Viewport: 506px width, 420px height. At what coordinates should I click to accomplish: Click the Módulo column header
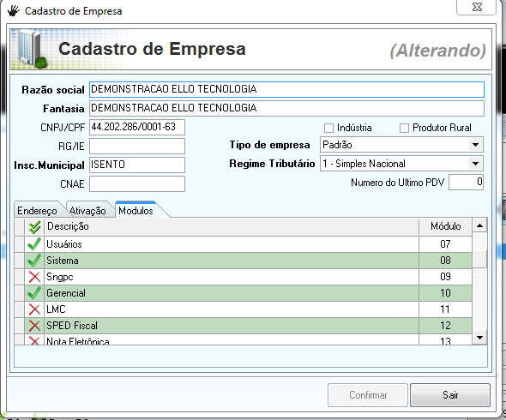point(445,227)
